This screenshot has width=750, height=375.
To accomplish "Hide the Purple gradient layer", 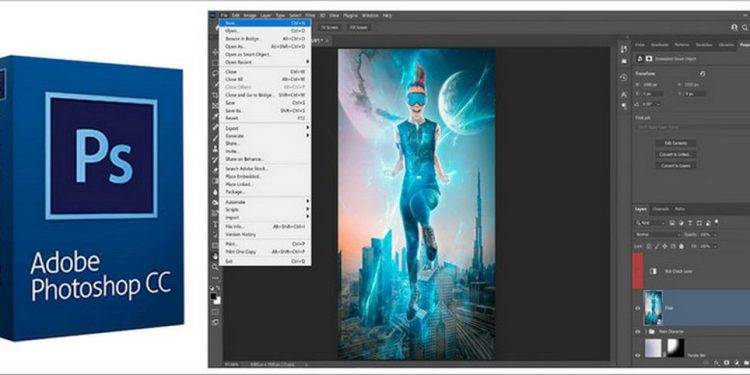I will [x=638, y=355].
